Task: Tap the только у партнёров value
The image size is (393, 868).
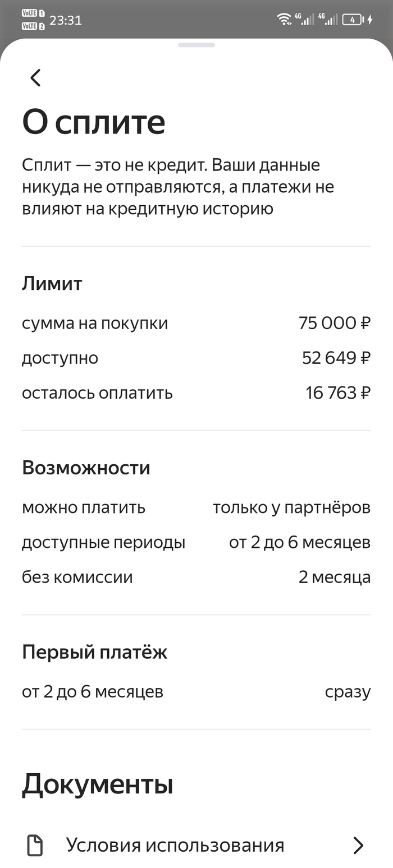Action: (x=291, y=507)
